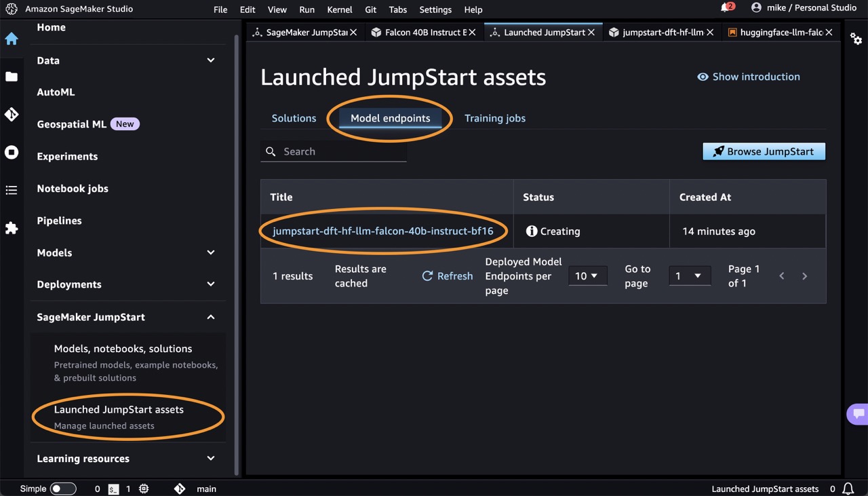Toggle the Simple interface mode switch
Screen dimensions: 868x496
pos(63,489)
